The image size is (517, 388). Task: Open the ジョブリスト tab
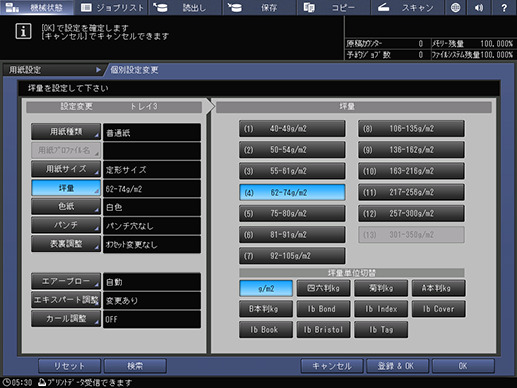pos(111,7)
